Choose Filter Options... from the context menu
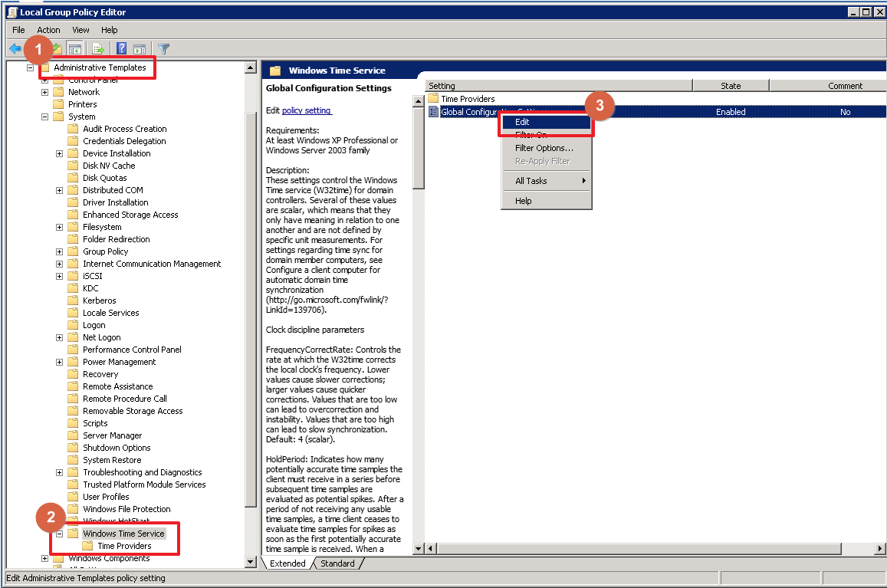This screenshot has height=588, width=887. coord(546,148)
